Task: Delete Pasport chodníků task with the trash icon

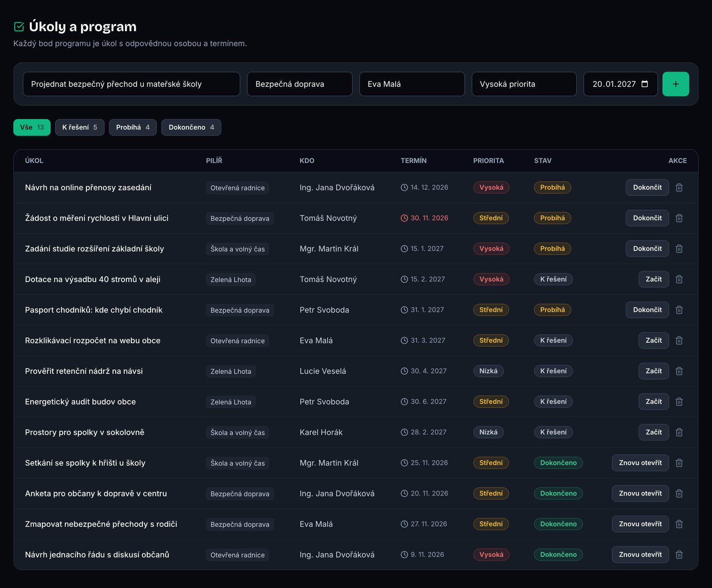Action: coord(679,310)
